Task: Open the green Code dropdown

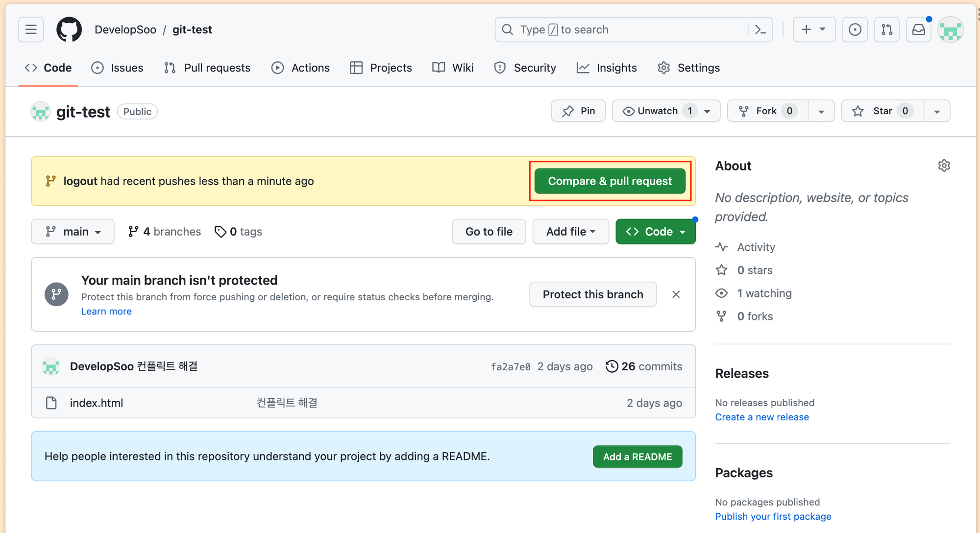Action: pyautogui.click(x=655, y=232)
